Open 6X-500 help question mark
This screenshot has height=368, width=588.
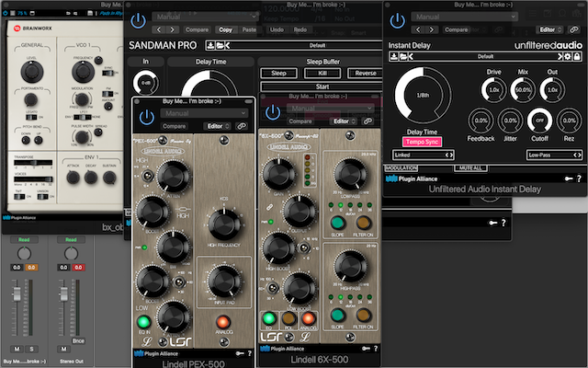click(376, 349)
